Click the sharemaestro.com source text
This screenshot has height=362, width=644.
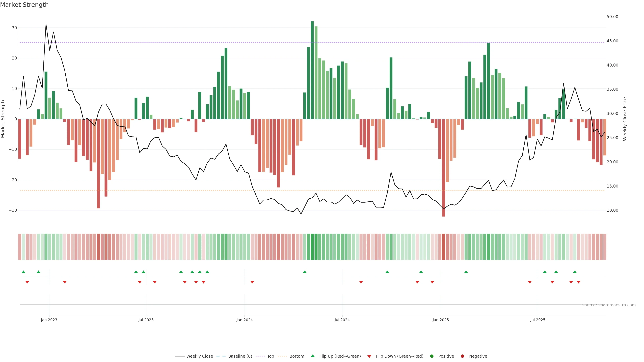609,305
